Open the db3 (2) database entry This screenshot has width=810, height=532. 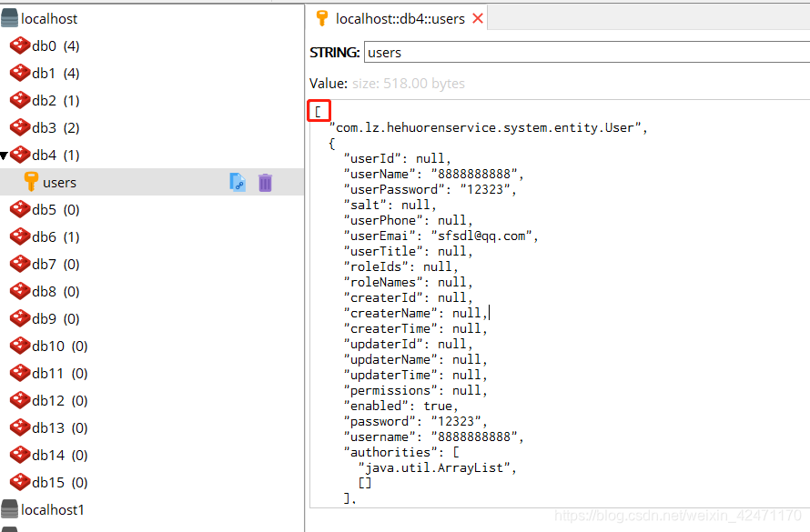point(56,128)
